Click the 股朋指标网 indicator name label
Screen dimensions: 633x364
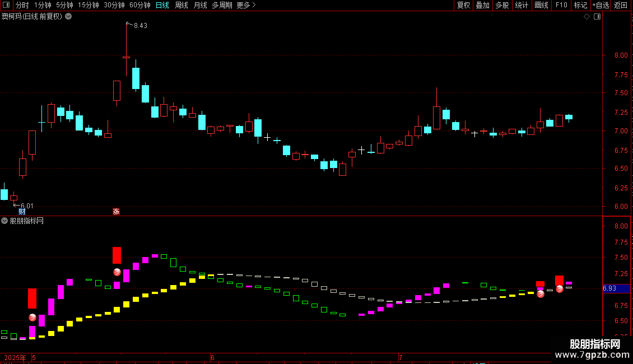[27, 221]
